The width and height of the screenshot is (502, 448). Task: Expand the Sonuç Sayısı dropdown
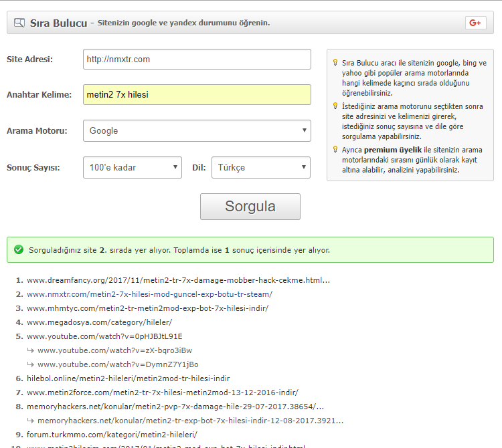(133, 168)
